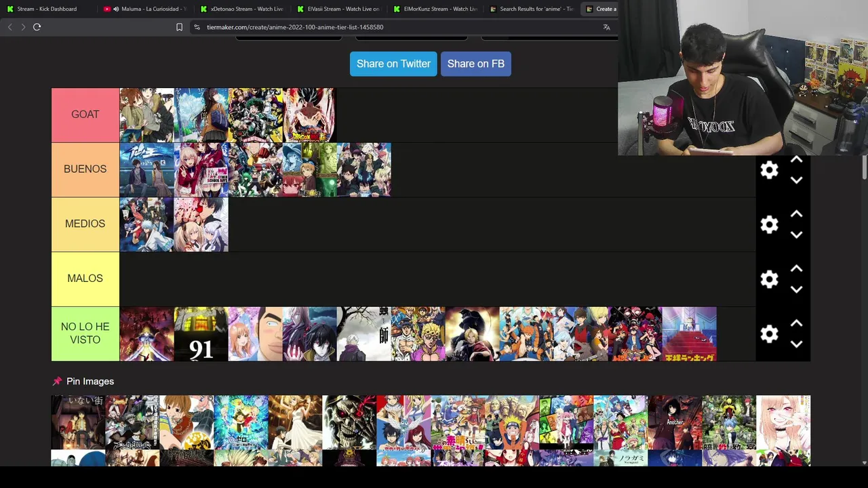Screen dimensions: 868x488
Task: Bookmark this page via bookmark icon
Action: click(x=179, y=27)
